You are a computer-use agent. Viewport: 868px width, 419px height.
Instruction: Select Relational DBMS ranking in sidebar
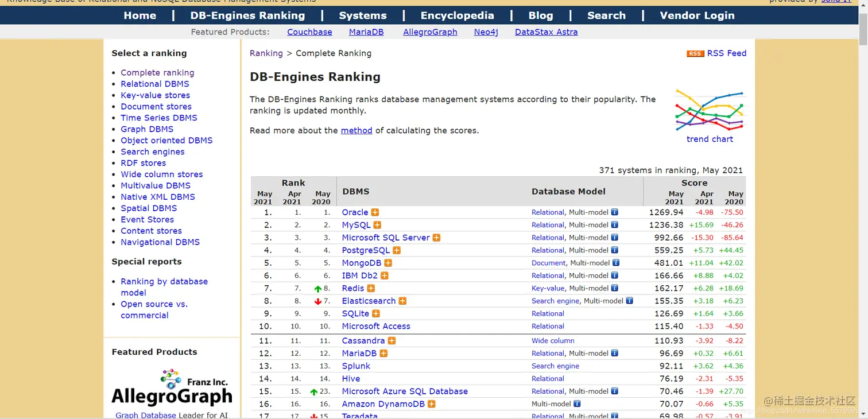tap(155, 84)
